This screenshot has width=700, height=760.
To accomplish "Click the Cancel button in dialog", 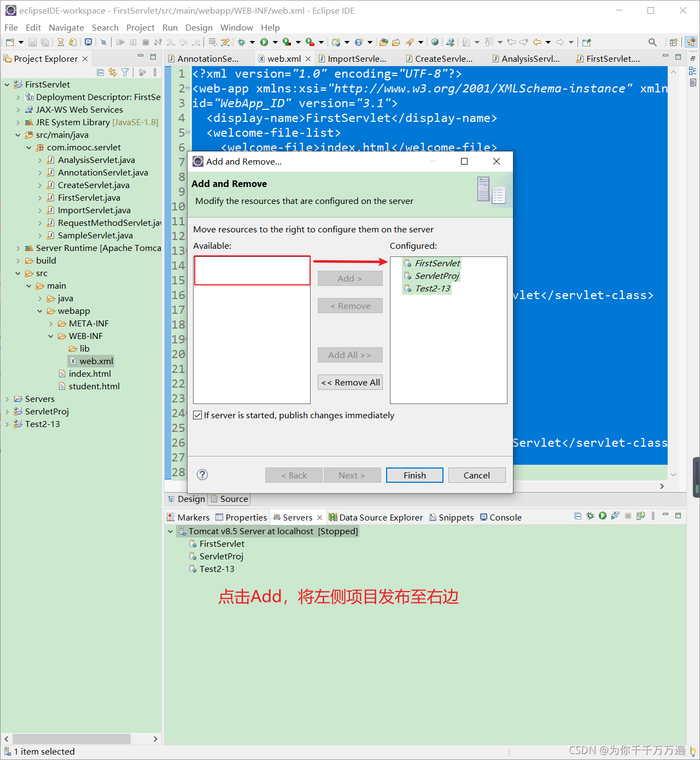I will tap(477, 475).
